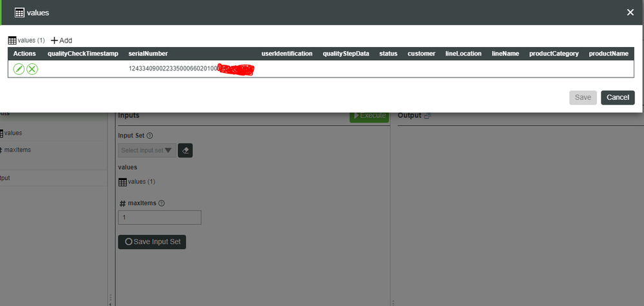This screenshot has height=306, width=644.
Task: Click the values table icon in dialog title
Action: [x=19, y=13]
